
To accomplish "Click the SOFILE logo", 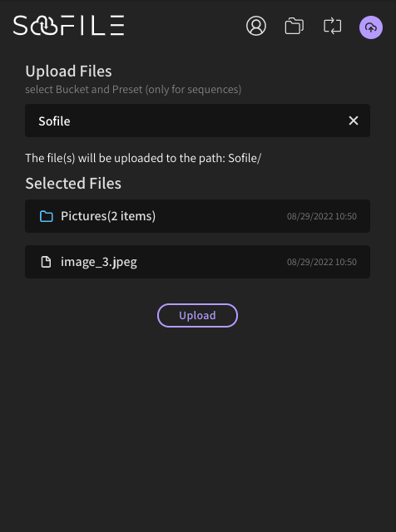I will click(x=68, y=25).
